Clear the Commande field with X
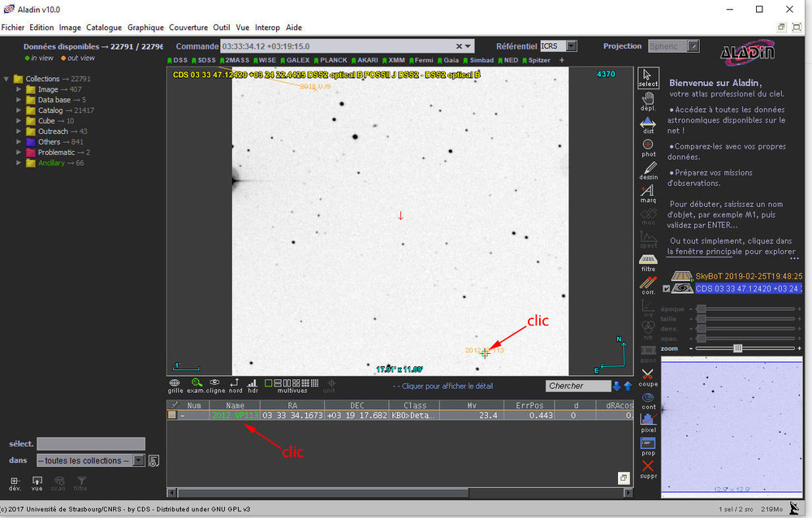 (x=459, y=46)
